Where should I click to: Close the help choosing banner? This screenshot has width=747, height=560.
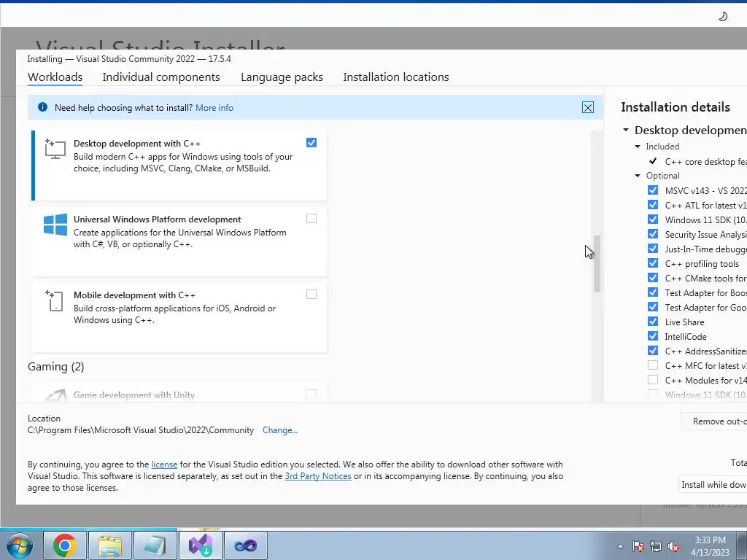click(588, 107)
